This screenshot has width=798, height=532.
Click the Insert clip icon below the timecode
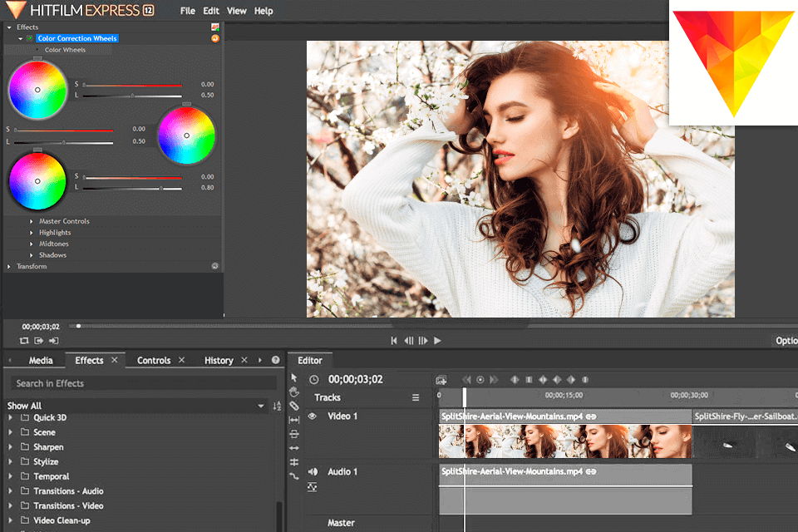click(x=39, y=341)
